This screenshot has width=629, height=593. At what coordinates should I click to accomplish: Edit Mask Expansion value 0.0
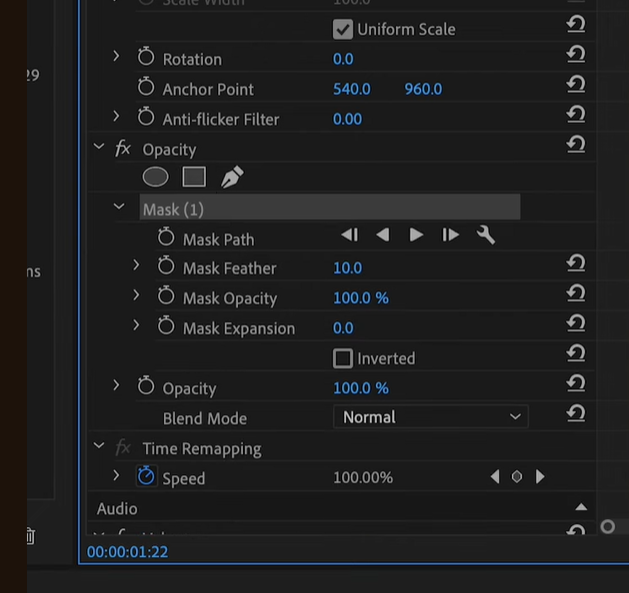(x=343, y=328)
